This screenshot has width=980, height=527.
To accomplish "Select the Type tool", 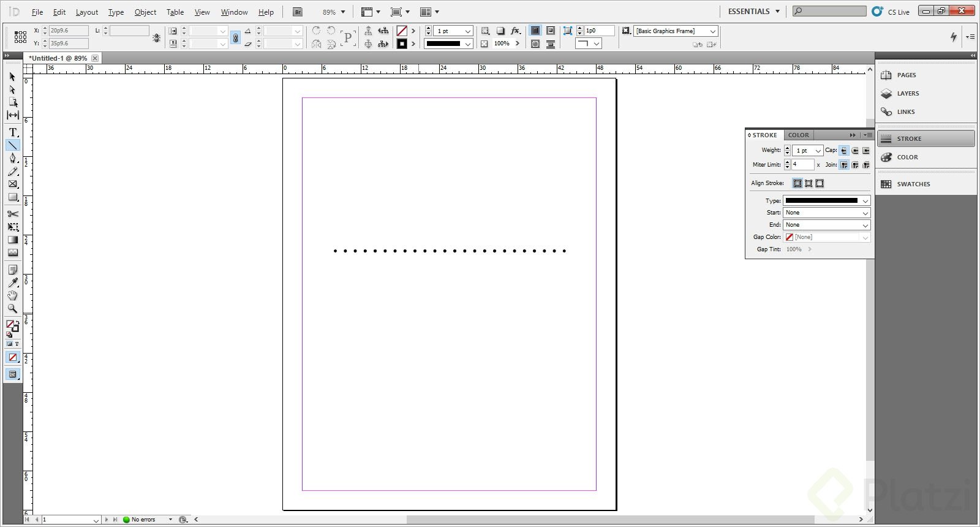I will coord(12,132).
